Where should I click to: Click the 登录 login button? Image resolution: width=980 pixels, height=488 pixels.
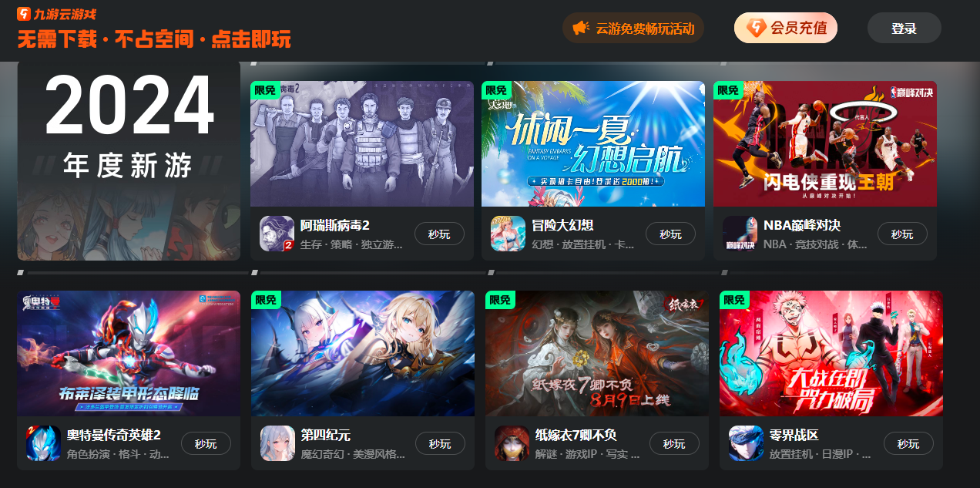[904, 28]
